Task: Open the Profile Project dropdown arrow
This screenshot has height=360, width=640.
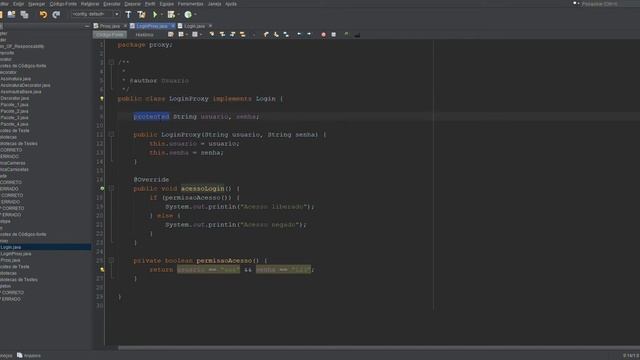Action: pyautogui.click(x=195, y=15)
